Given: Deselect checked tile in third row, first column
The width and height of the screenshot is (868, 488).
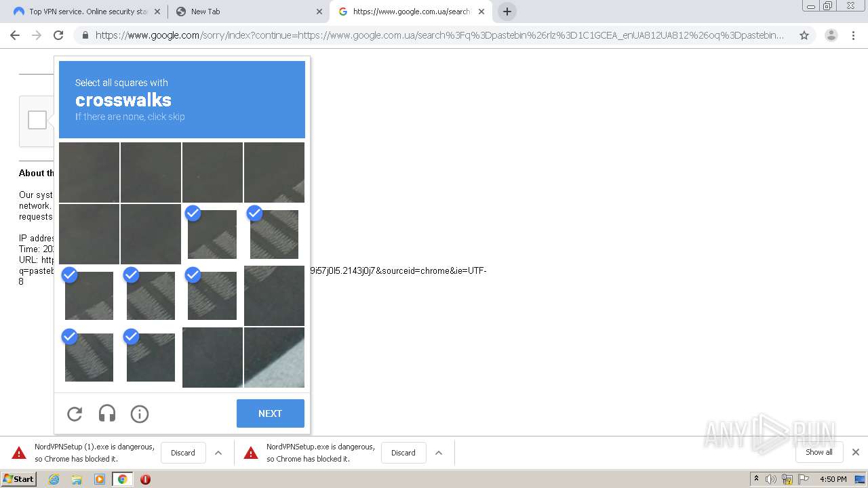Looking at the screenshot, I should 89,296.
